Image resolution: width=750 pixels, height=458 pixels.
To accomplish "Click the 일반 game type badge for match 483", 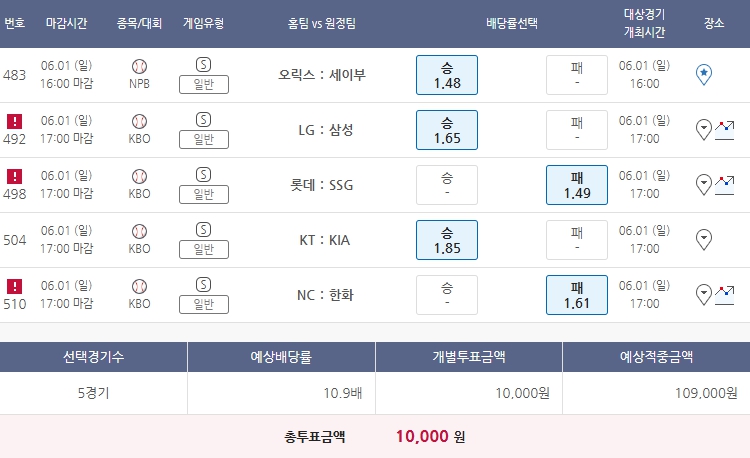I will pyautogui.click(x=203, y=84).
